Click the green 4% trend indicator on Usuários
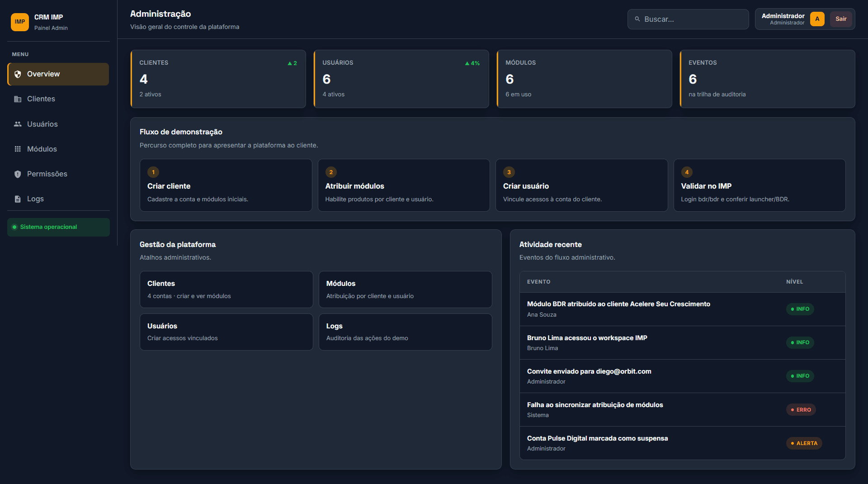The image size is (868, 484). point(472,63)
